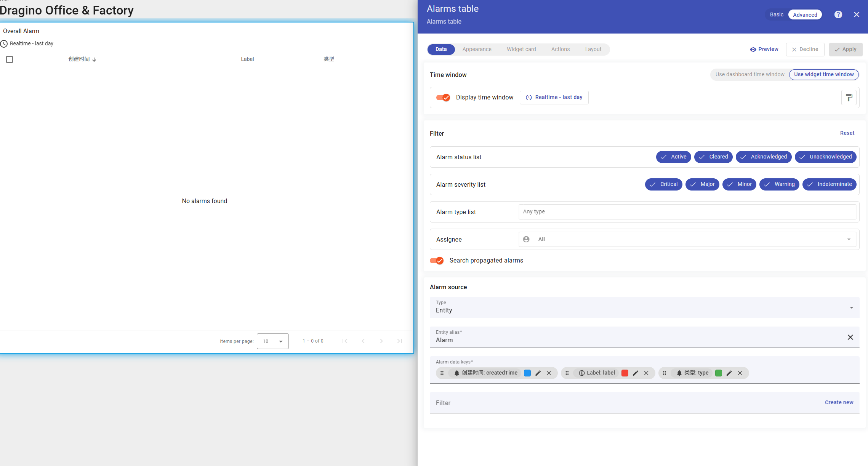Open the Widget card tab
This screenshot has height=466, width=868.
pos(521,50)
